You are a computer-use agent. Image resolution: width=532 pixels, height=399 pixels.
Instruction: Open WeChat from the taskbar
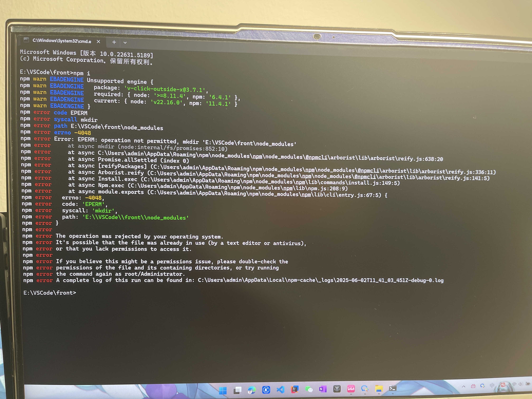309,389
